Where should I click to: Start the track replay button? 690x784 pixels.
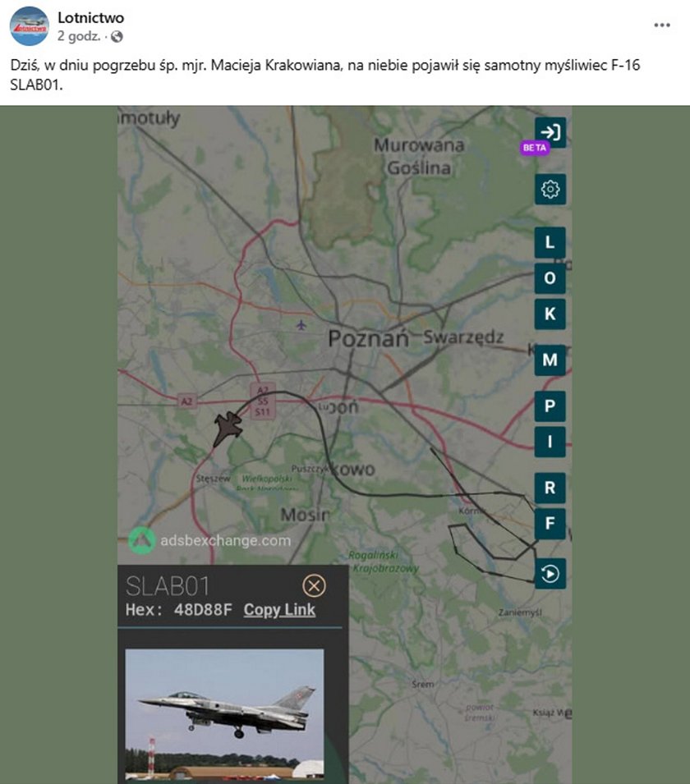tap(550, 574)
